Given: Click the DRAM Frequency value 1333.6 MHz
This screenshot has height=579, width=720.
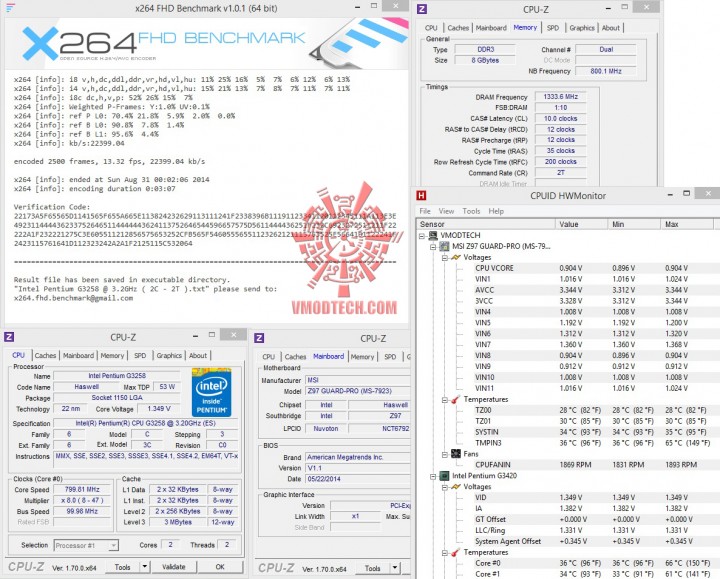Looking at the screenshot, I should point(561,97).
